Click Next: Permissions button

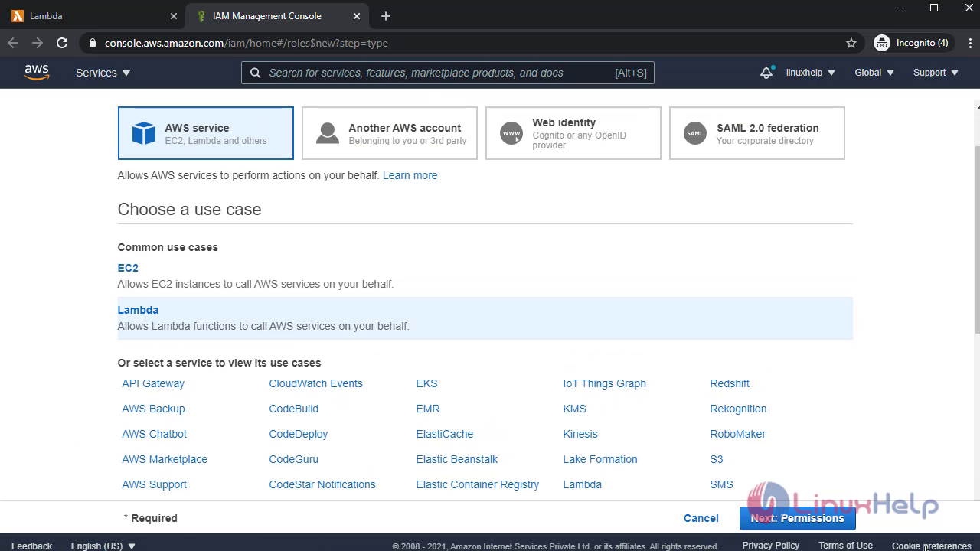pos(797,518)
